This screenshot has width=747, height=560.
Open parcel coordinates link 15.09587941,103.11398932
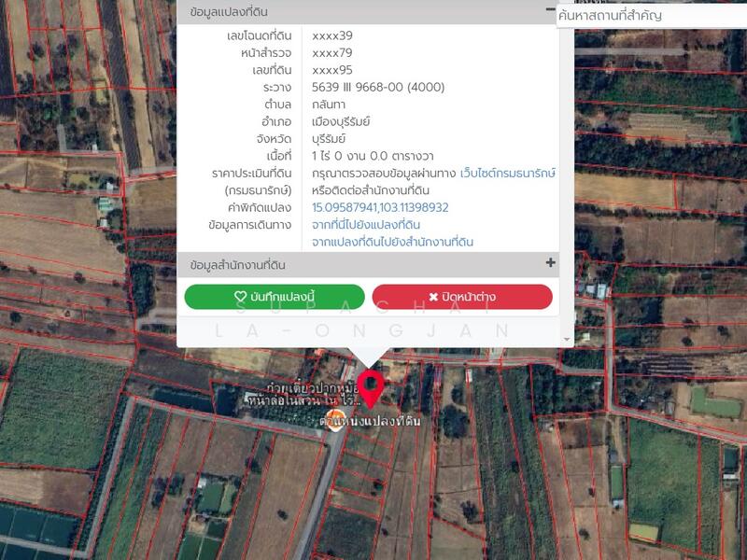pos(380,207)
